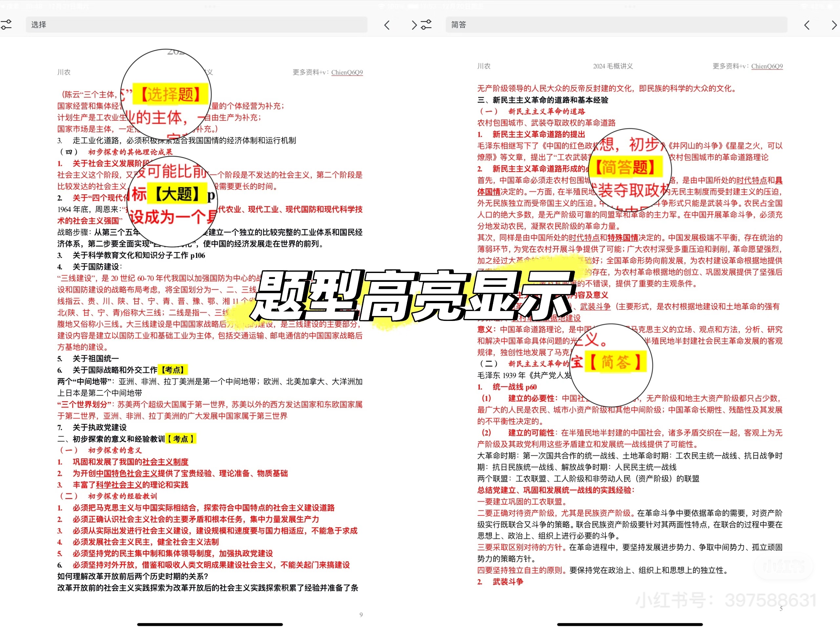Open the ChienQ6Q9 link on the left page
The height and width of the screenshot is (630, 840).
(347, 72)
